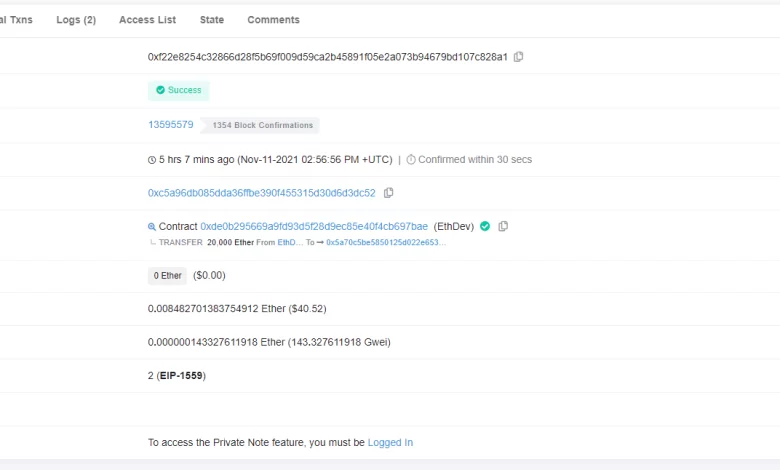780x470 pixels.
Task: Select the (EthDev) contract name label
Action: 454,226
